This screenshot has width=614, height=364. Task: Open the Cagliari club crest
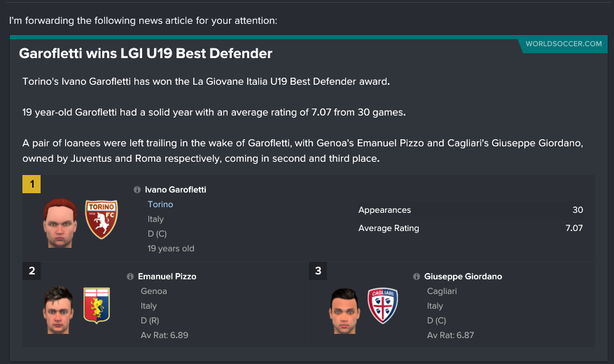382,306
